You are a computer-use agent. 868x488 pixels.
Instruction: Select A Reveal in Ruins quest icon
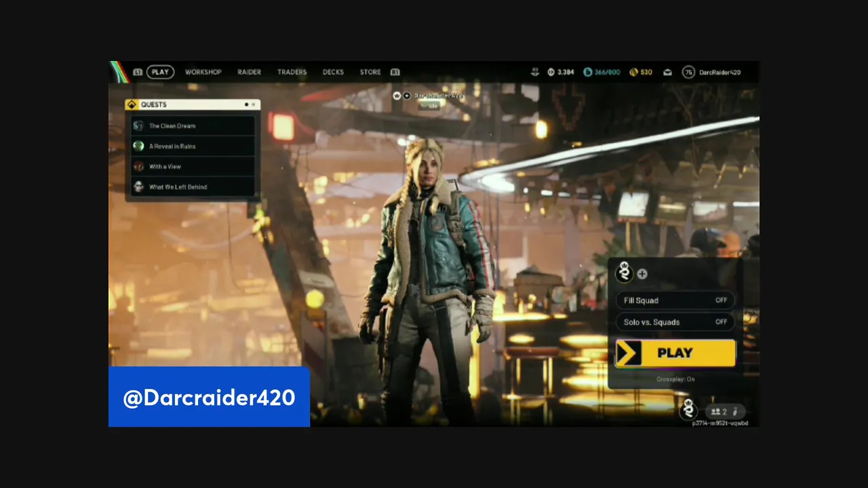click(138, 146)
